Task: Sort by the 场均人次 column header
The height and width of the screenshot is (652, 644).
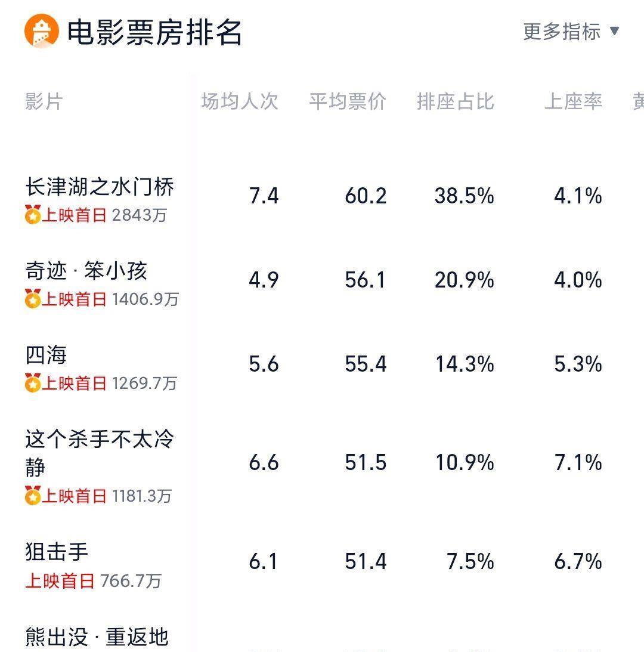Action: (x=240, y=101)
